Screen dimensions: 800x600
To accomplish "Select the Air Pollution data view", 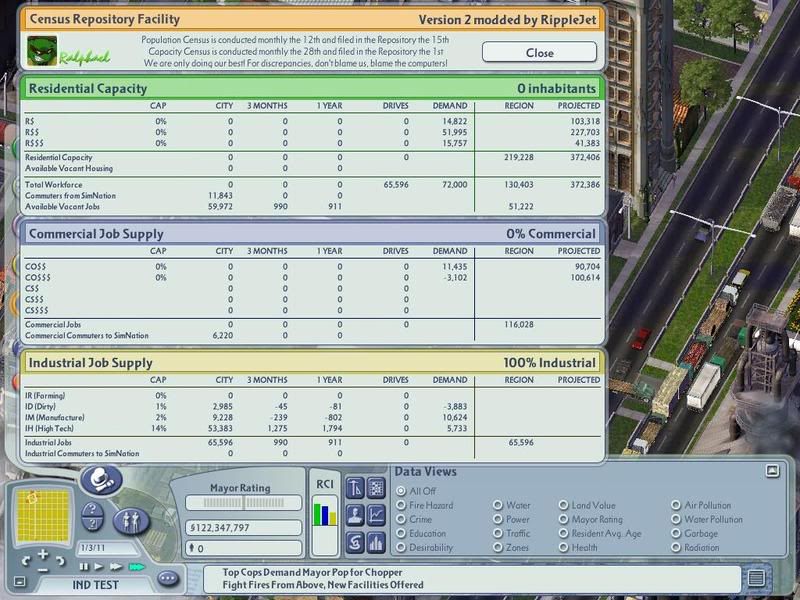I will click(676, 505).
